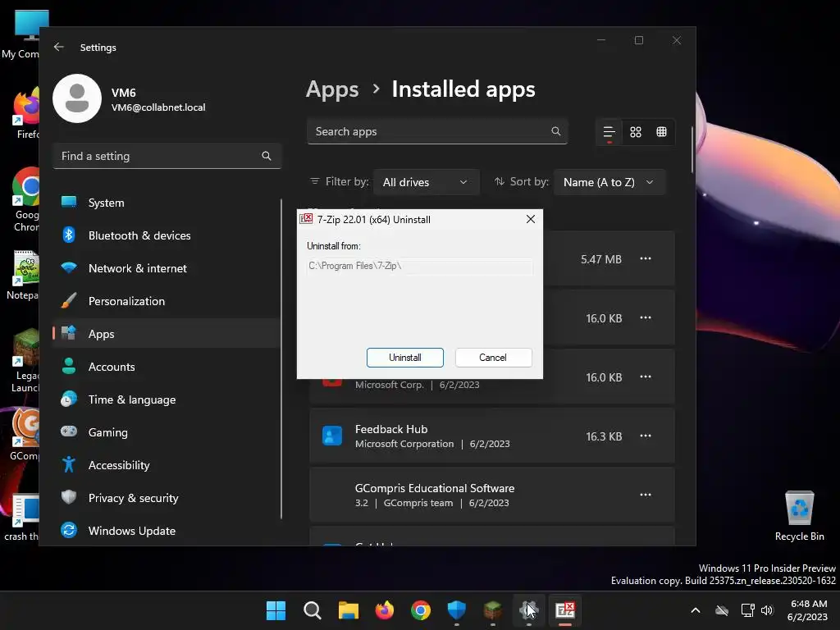The image size is (840, 630).
Task: Click the Windows Start button
Action: 276,610
